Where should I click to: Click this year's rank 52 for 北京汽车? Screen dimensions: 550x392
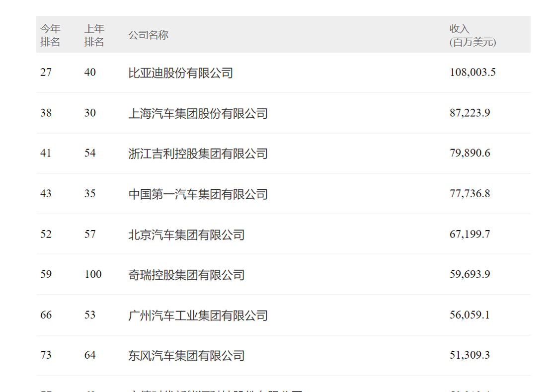point(46,234)
